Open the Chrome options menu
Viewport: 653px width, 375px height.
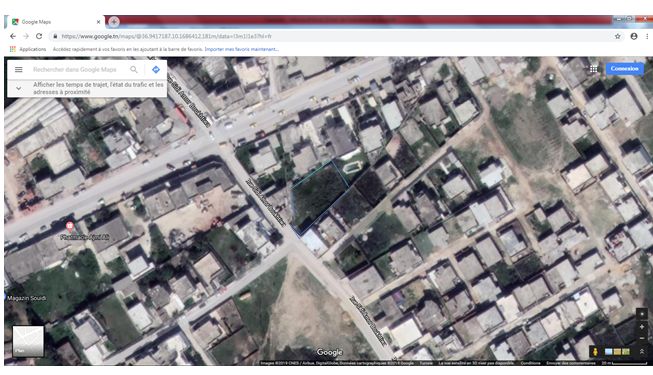click(647, 36)
